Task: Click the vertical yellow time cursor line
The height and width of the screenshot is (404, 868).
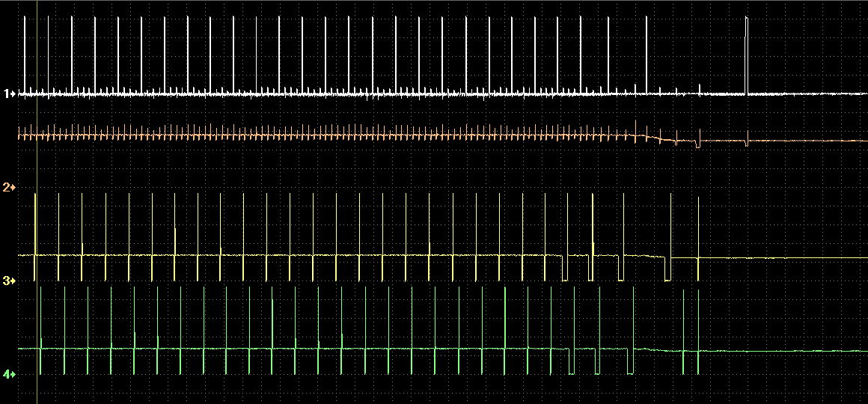Action: (x=37, y=202)
